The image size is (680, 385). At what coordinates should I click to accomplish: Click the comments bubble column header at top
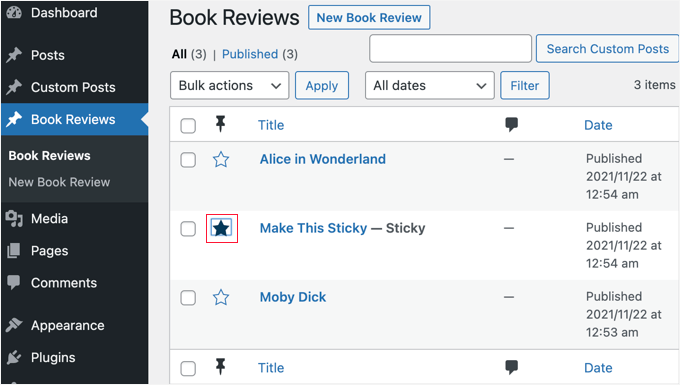(x=512, y=124)
